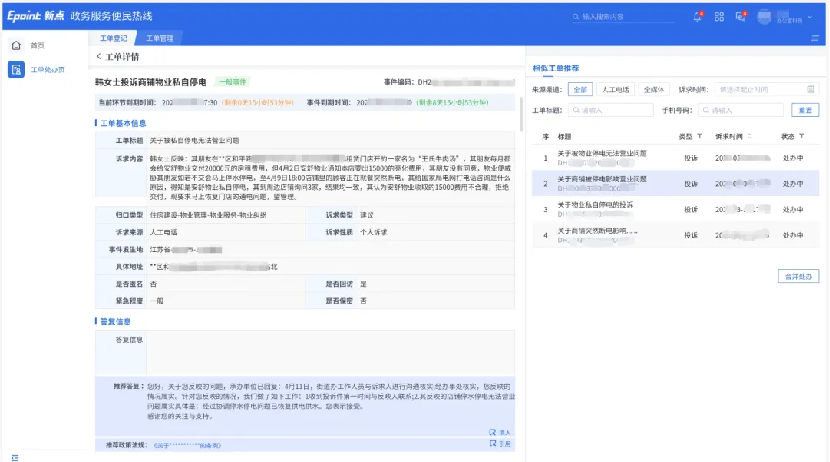Click the 工单基本信息 section heading
The image size is (830, 462).
(123, 123)
